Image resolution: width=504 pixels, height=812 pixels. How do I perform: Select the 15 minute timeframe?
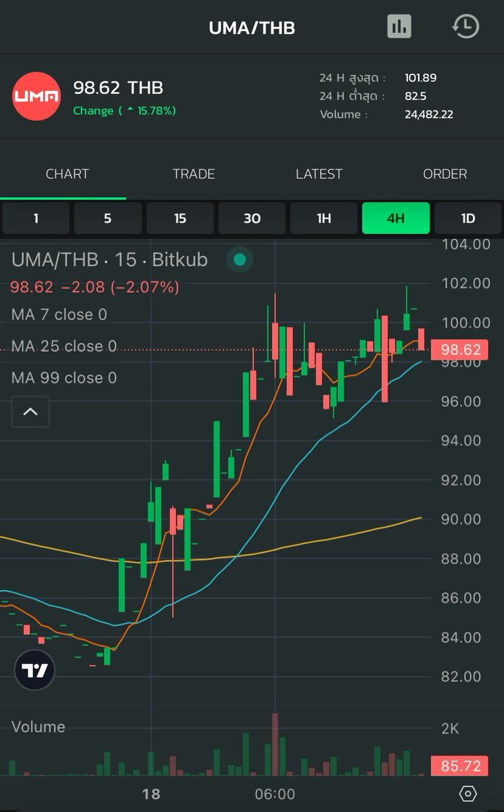[180, 218]
